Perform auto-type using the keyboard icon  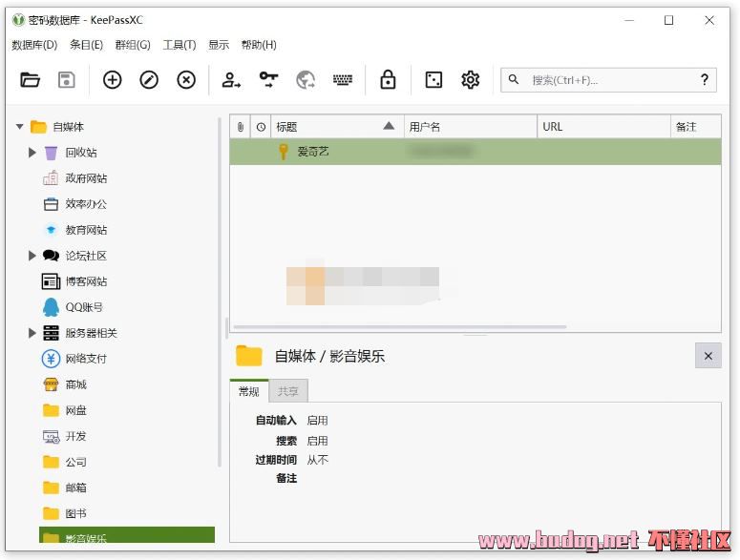point(343,80)
